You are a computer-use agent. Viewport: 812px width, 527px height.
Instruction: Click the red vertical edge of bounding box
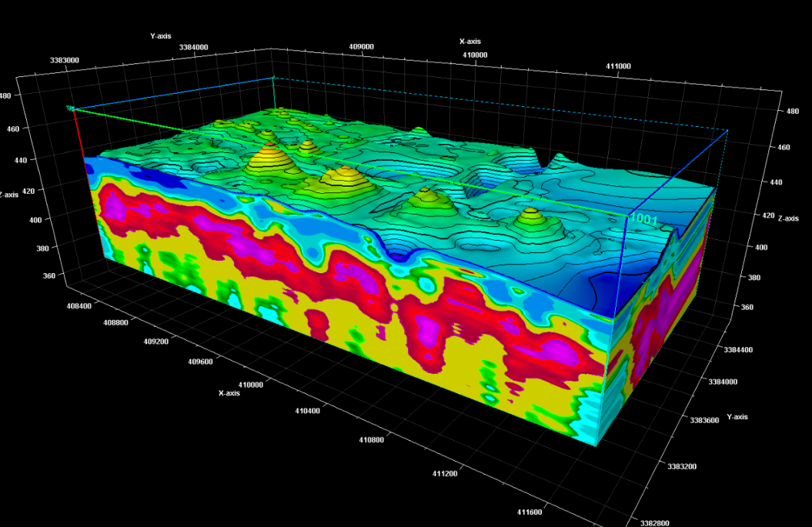79,136
